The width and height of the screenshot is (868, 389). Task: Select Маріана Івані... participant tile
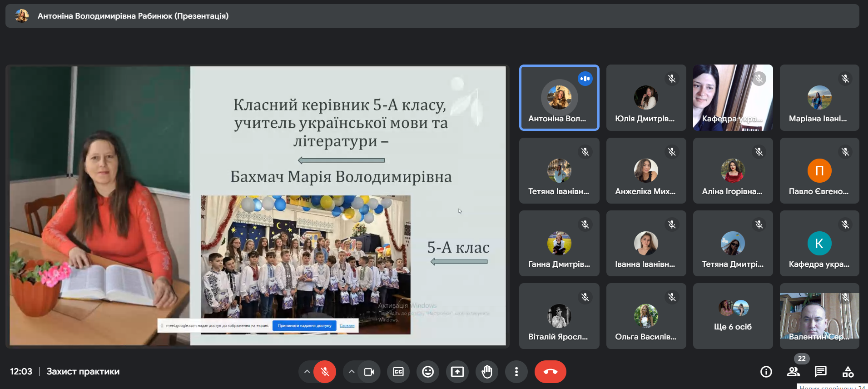click(x=819, y=98)
